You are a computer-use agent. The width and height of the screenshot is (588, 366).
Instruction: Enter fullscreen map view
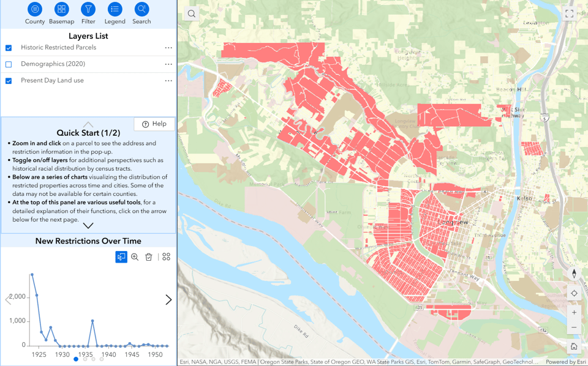(569, 13)
